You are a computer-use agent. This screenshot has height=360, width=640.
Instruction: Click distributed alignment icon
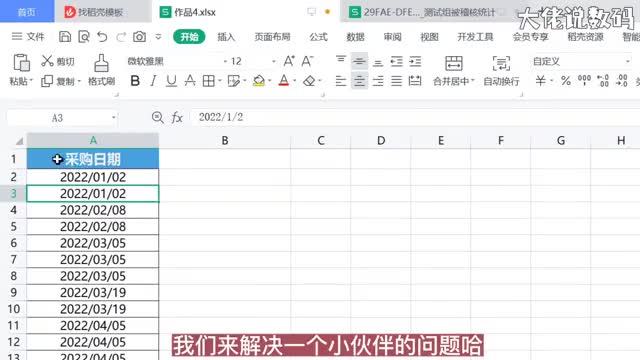pos(415,81)
